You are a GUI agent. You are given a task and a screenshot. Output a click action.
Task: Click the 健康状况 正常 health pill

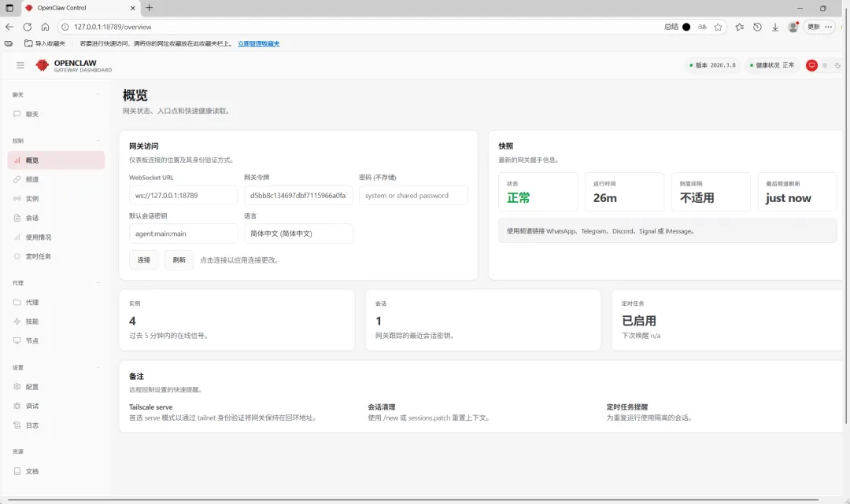coord(772,65)
